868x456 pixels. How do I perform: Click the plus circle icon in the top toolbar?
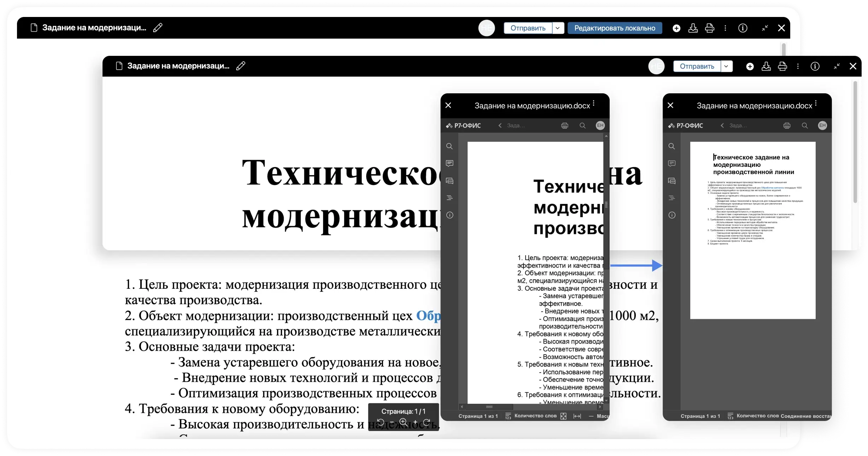point(676,28)
